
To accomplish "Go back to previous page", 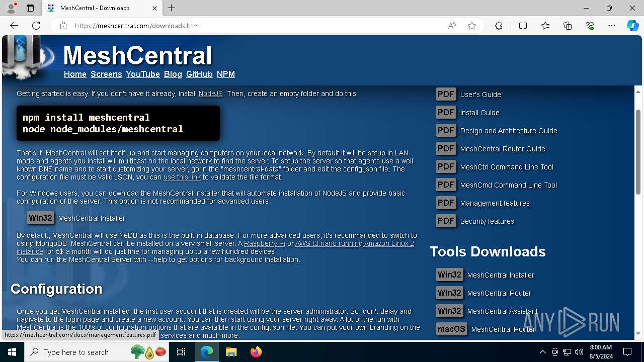I will (14, 26).
